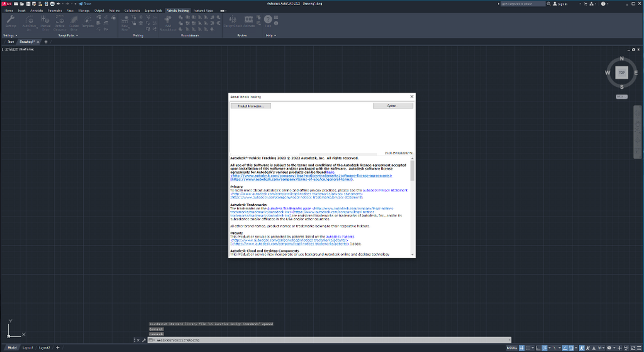Open the Help question mark icon
Screen dimensions: 644x352
pyautogui.click(x=268, y=19)
